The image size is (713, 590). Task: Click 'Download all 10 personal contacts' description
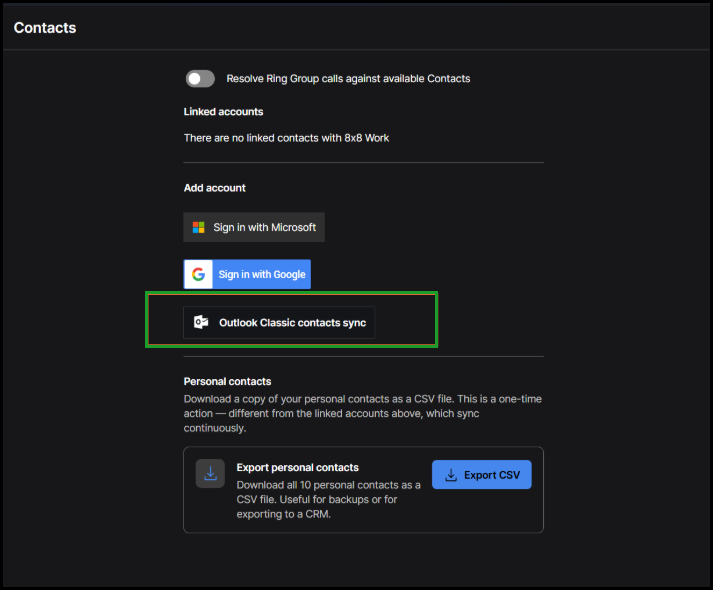click(x=328, y=500)
